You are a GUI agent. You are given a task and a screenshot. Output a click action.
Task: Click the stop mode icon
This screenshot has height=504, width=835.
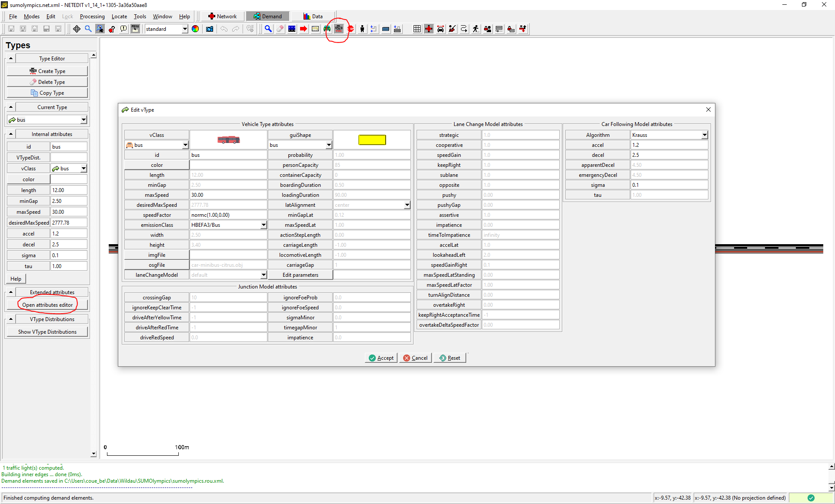pos(351,29)
